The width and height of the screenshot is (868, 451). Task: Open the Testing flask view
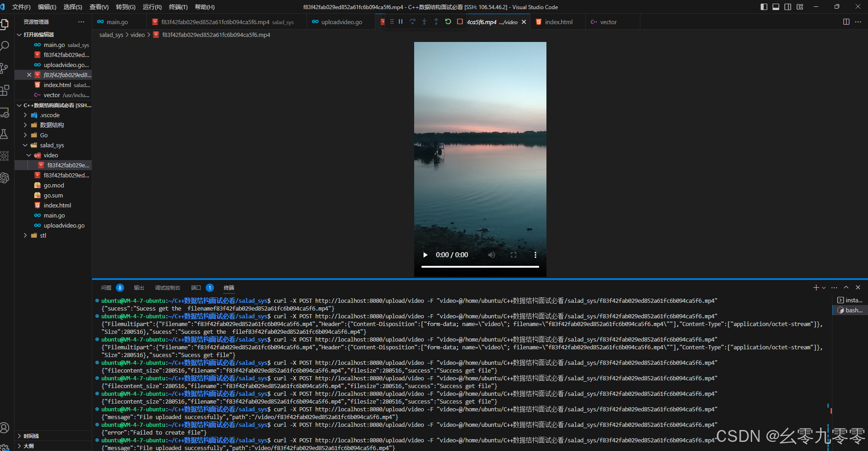point(5,134)
